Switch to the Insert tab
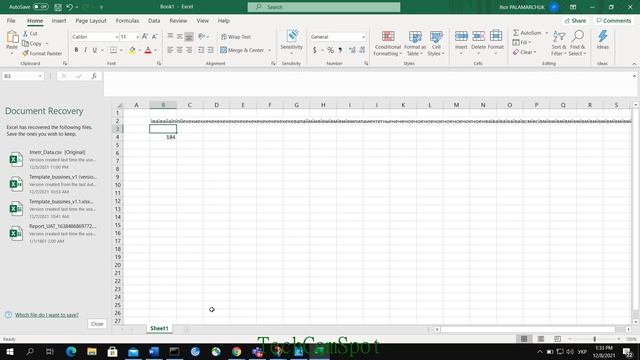640x360 pixels. click(x=59, y=20)
